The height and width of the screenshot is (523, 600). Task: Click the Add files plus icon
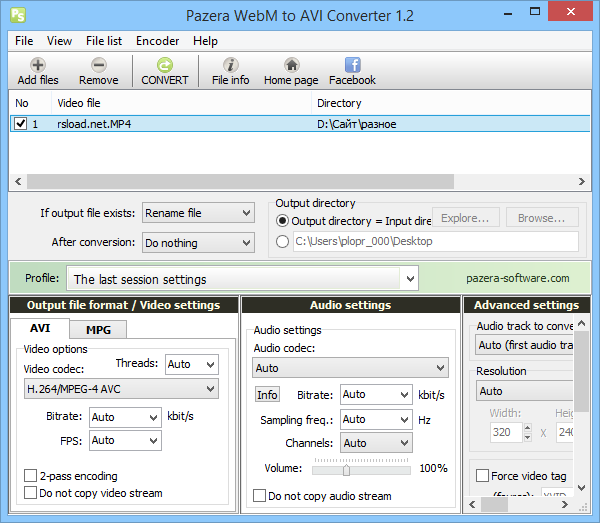click(x=38, y=65)
